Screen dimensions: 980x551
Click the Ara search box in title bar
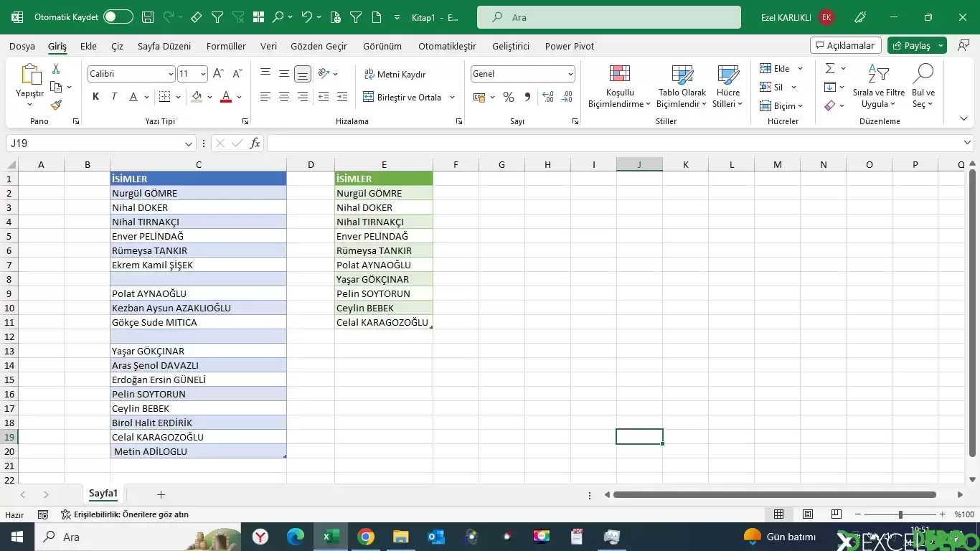(609, 17)
